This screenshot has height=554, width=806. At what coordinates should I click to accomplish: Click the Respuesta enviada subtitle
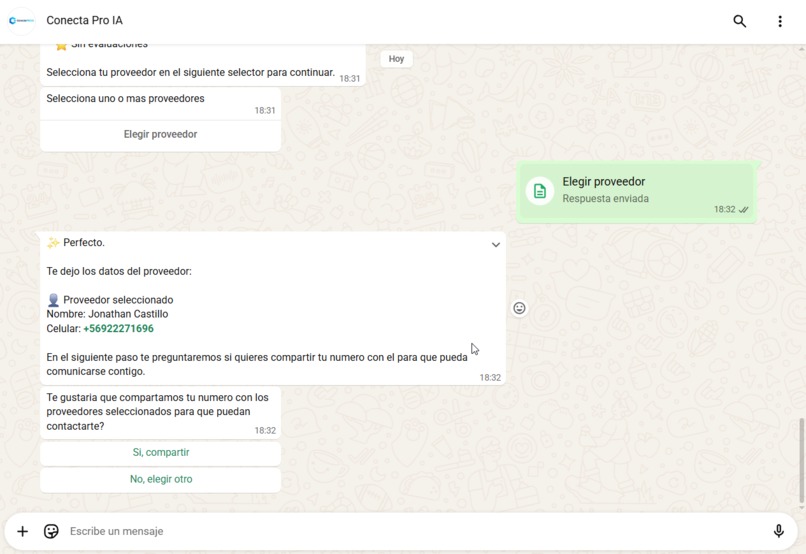pos(605,198)
